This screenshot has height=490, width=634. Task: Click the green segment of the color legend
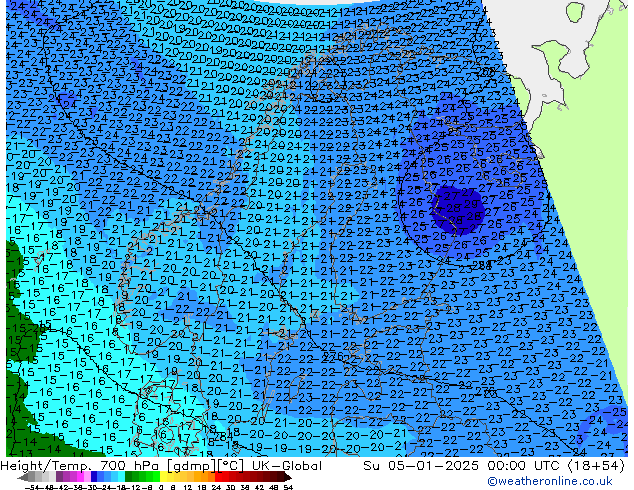coord(140,477)
